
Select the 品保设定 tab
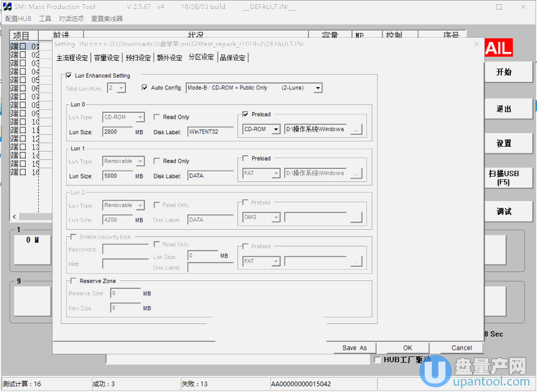(232, 58)
